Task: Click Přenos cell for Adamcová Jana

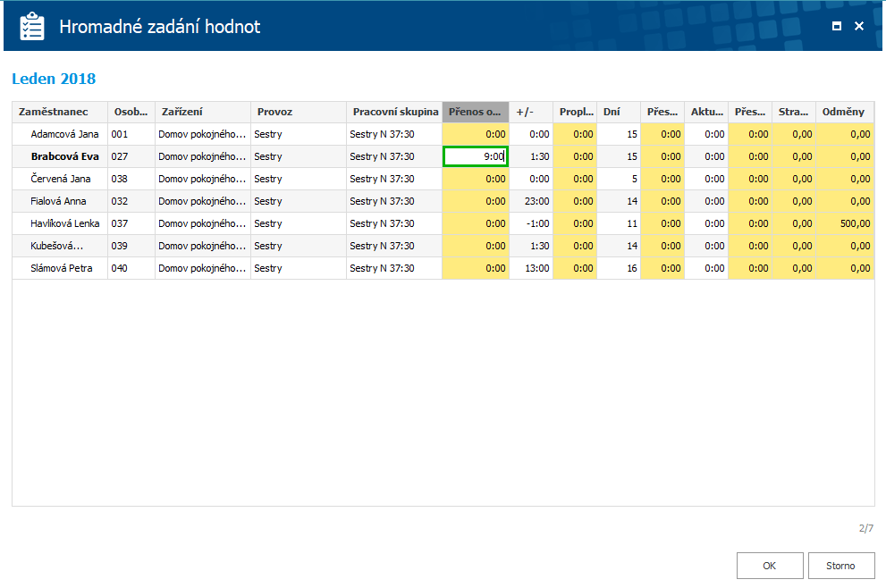Action: click(x=476, y=134)
